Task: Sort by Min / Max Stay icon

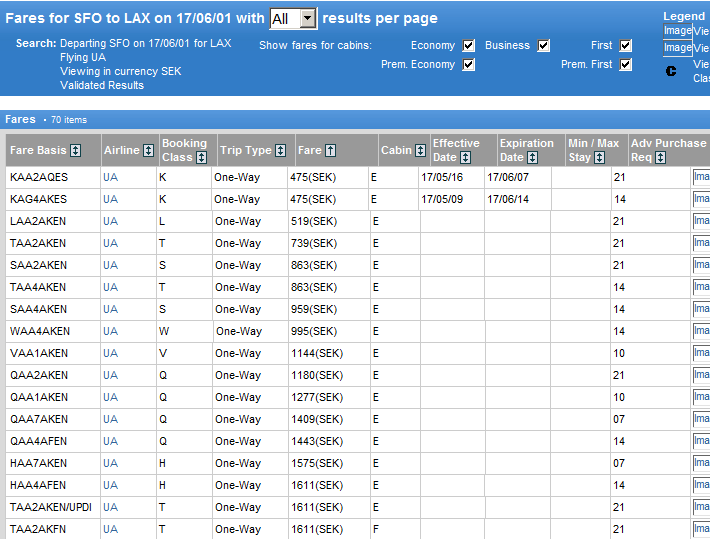Action: (x=600, y=157)
